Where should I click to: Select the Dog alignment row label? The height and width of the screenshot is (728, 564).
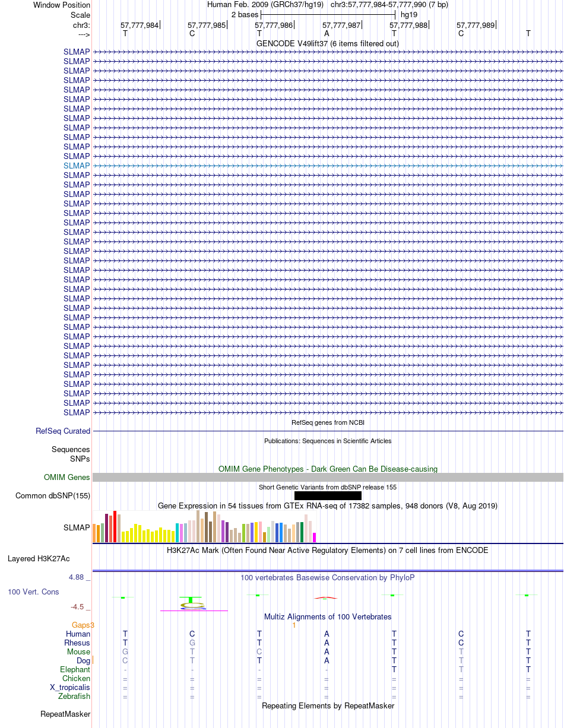[x=83, y=660]
